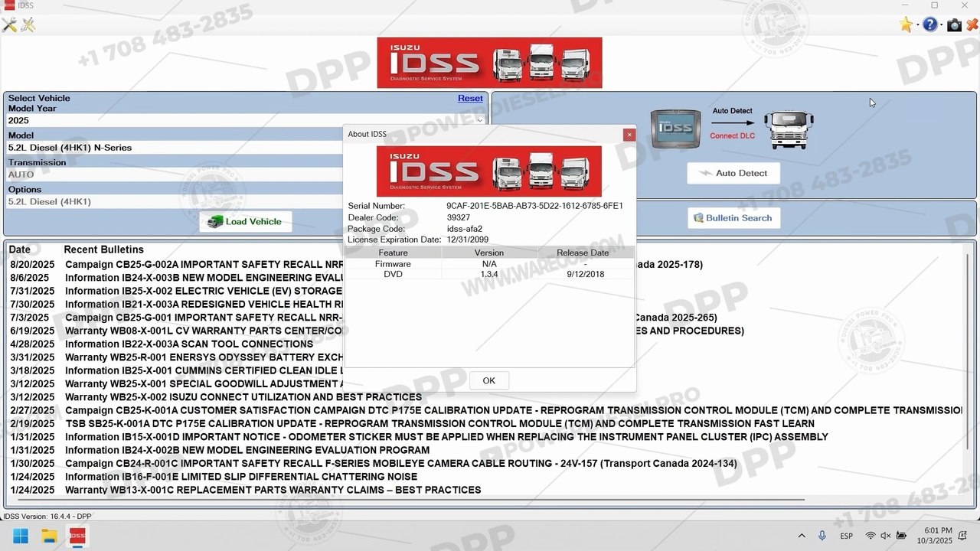
Task: Open bulletin IB25-X-002 Electric Vehicle storage
Action: click(176, 291)
